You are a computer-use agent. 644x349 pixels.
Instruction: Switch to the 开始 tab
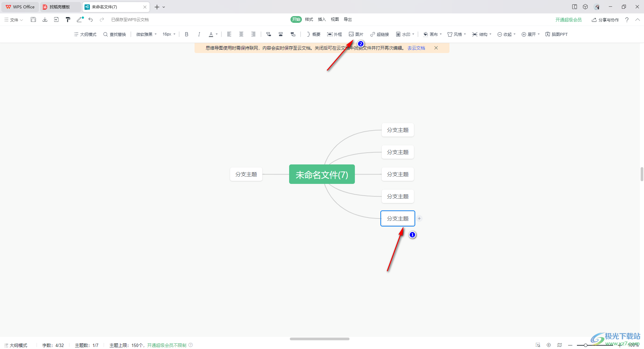click(x=296, y=19)
